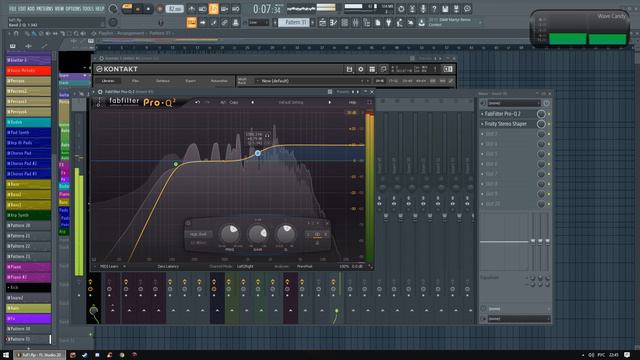Click Kontakt's NI panel icon at right
This screenshot has height=360, width=640.
448,69
